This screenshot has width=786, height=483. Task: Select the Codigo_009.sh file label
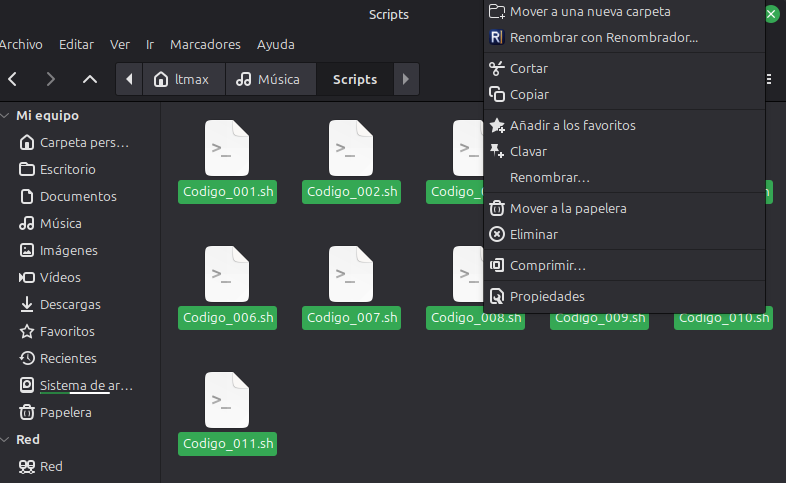coord(600,321)
